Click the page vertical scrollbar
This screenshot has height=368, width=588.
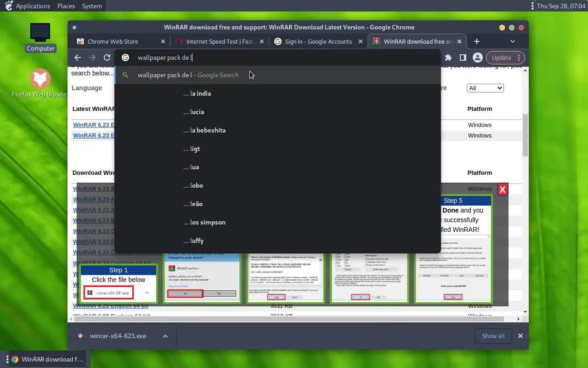coord(525,135)
